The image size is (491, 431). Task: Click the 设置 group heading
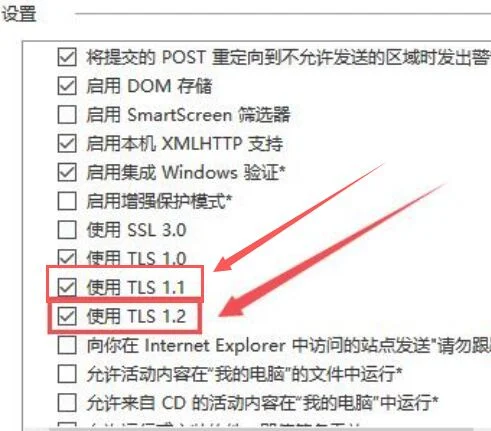pos(19,14)
